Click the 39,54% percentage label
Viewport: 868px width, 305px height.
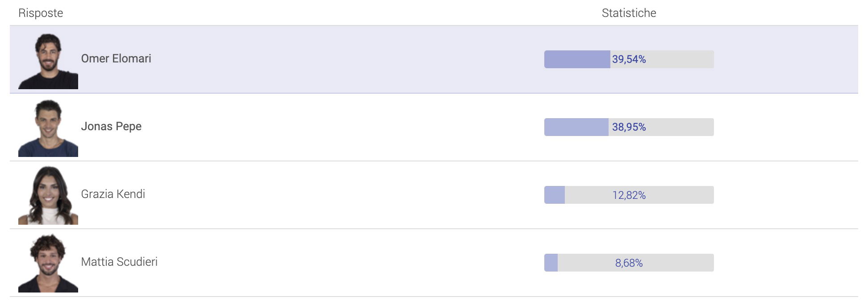point(629,59)
